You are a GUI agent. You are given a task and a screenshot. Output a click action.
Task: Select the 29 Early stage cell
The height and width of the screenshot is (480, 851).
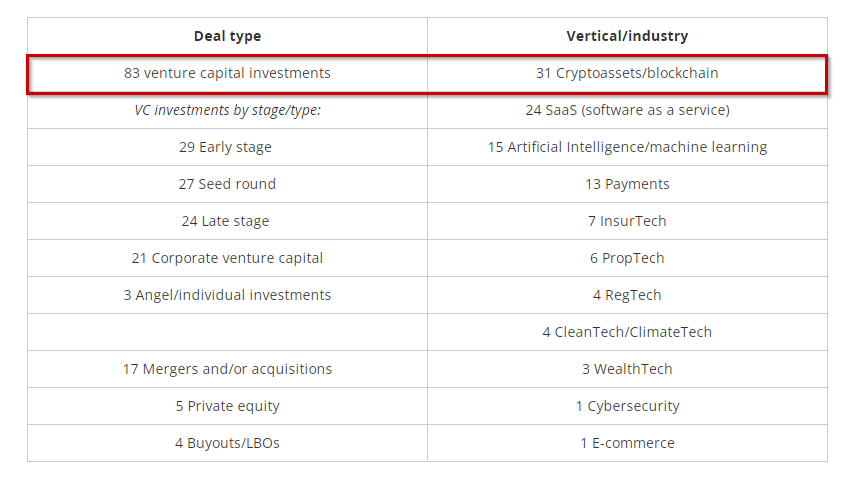(x=227, y=147)
